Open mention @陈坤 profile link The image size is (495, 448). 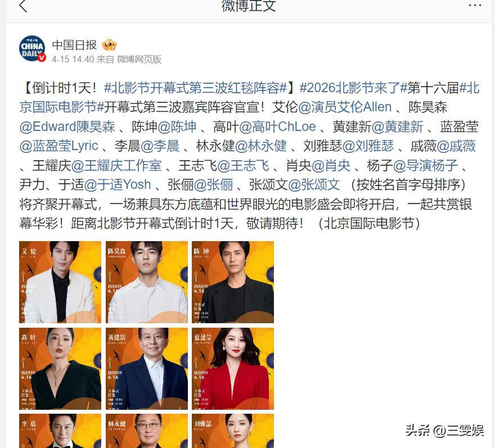(177, 126)
